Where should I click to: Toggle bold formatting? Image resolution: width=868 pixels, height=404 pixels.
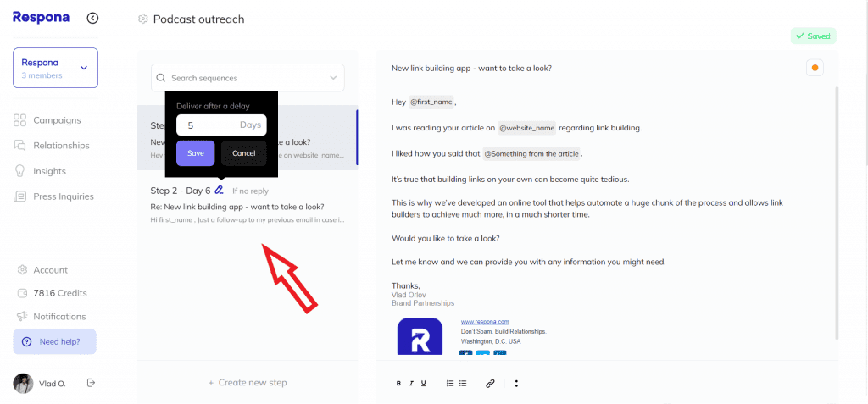pyautogui.click(x=398, y=383)
